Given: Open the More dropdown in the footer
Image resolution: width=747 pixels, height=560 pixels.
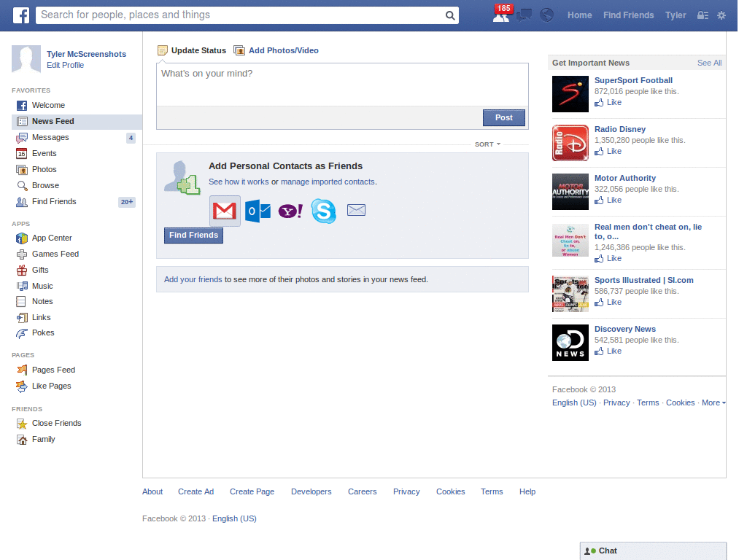Looking at the screenshot, I should pos(713,402).
